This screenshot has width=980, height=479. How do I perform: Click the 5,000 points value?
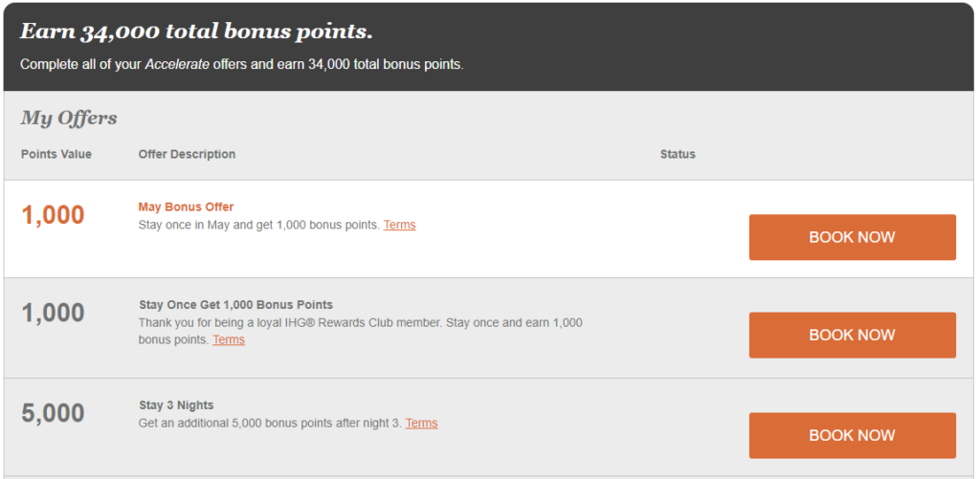[53, 413]
